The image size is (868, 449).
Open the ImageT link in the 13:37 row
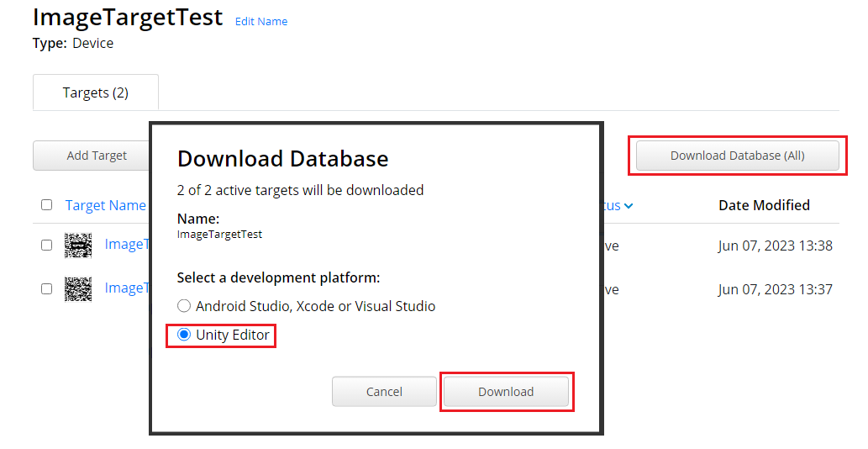(x=128, y=288)
